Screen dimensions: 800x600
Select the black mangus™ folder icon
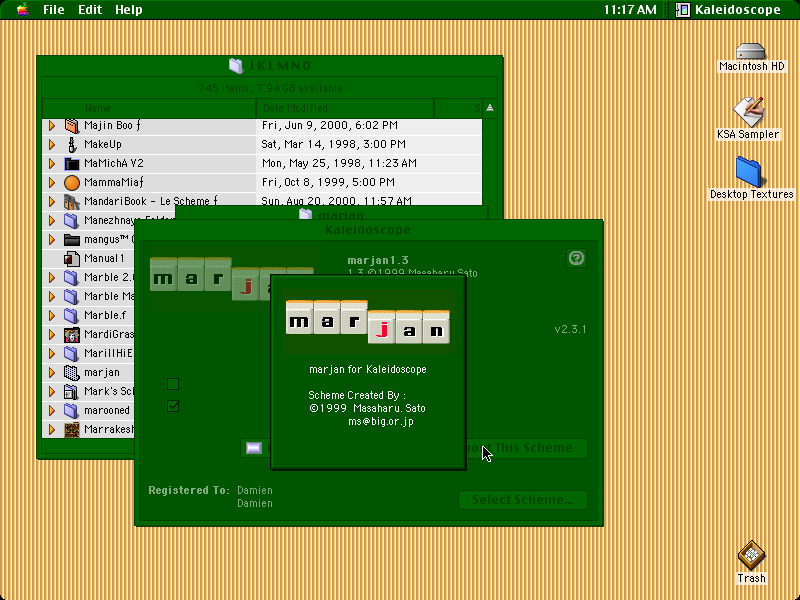click(x=72, y=239)
